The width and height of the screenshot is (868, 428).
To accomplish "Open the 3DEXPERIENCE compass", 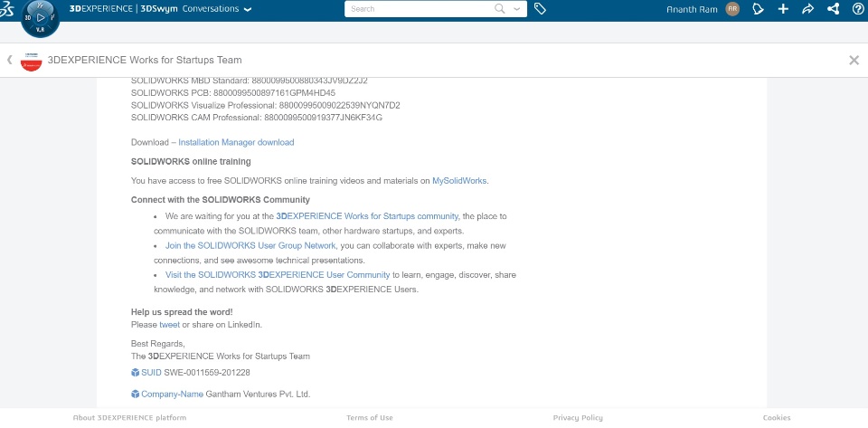I will (x=40, y=17).
